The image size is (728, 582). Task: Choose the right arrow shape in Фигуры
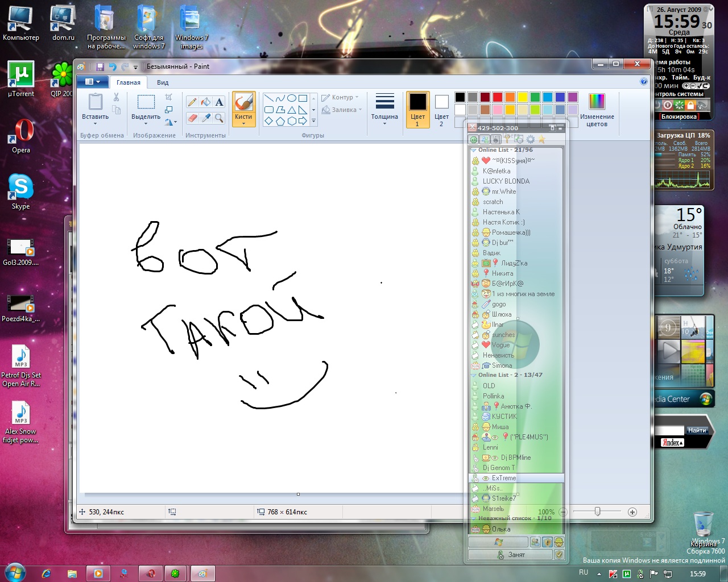pyautogui.click(x=303, y=121)
